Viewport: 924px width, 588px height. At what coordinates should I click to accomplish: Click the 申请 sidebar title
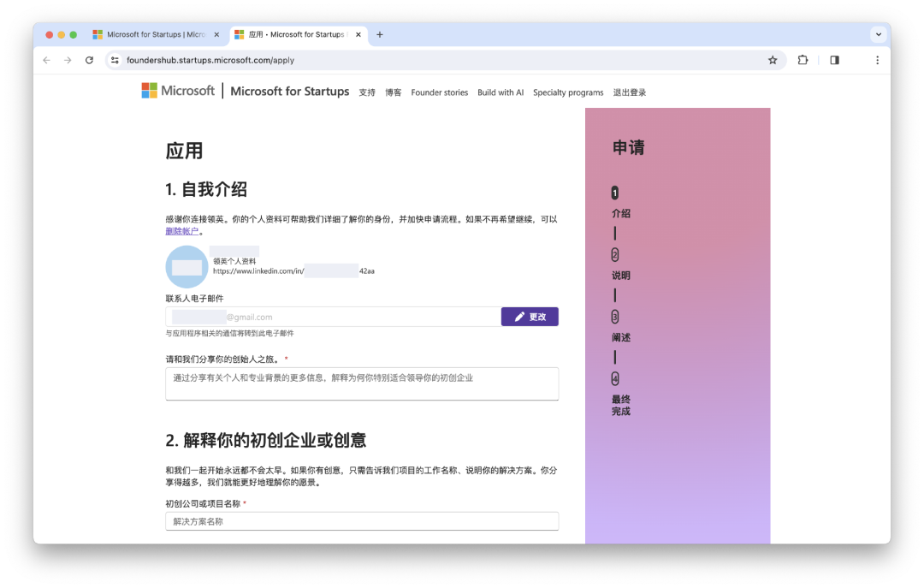(x=628, y=147)
